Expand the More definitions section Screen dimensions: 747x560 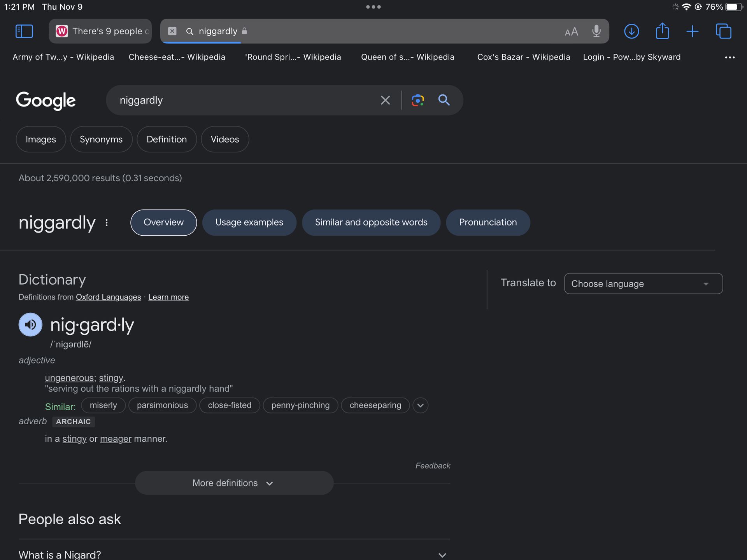[234, 483]
